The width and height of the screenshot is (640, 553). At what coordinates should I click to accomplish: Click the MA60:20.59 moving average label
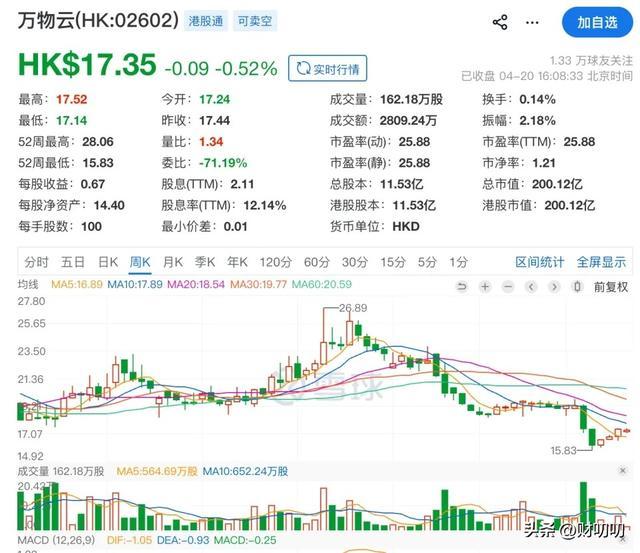322,284
